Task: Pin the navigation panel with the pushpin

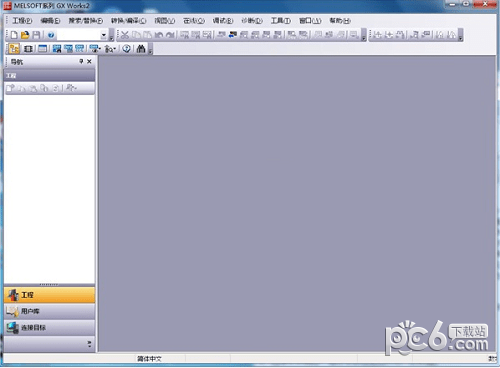Action: click(81, 61)
